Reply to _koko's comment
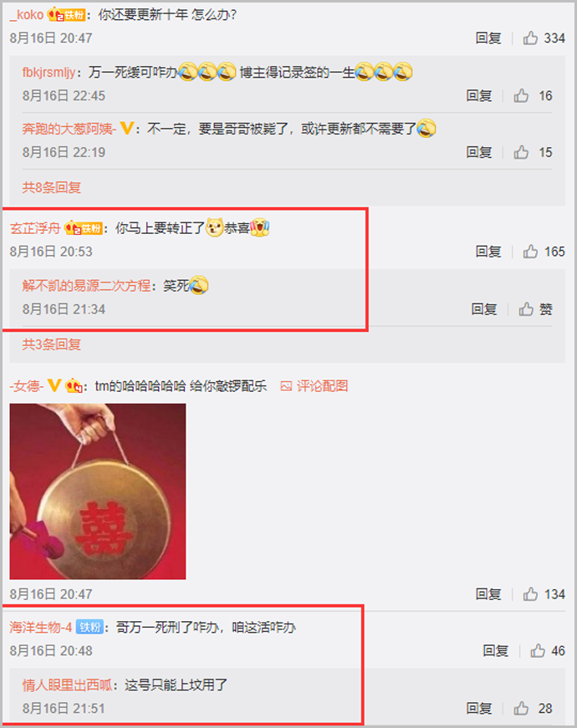Viewport: 577px width, 728px height. [x=488, y=38]
